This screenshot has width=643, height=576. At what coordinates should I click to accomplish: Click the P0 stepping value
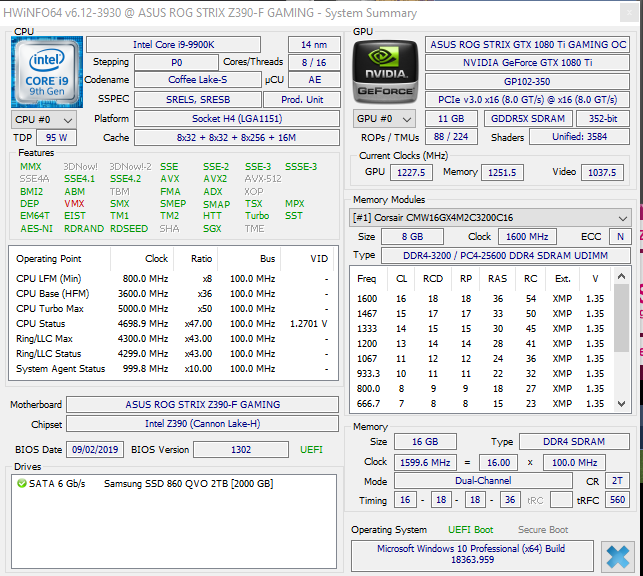[x=176, y=63]
